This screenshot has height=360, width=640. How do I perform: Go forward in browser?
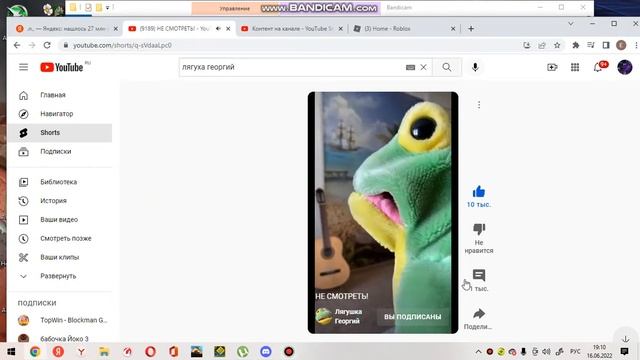(32, 45)
